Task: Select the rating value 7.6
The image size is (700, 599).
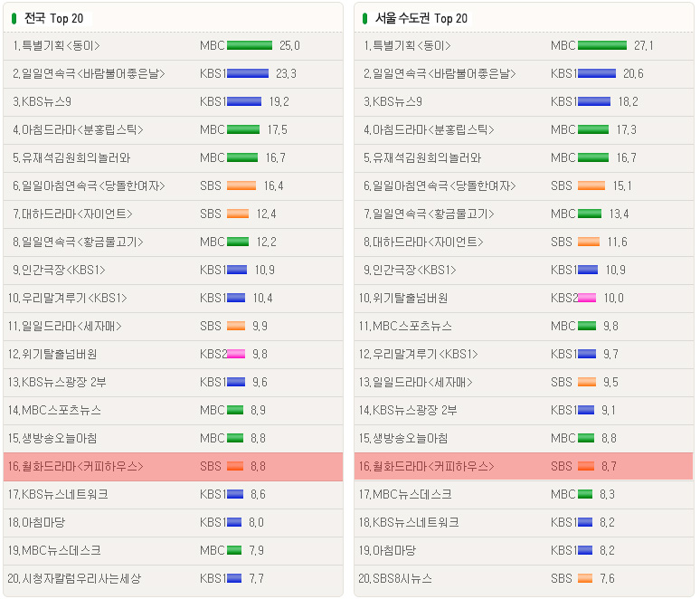Action: (607, 579)
